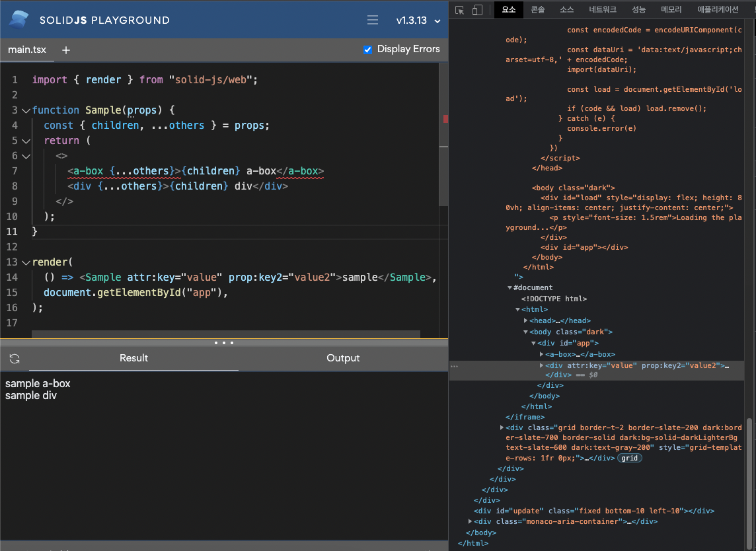This screenshot has width=756, height=551.
Task: Switch to the Output tab
Action: tap(343, 358)
